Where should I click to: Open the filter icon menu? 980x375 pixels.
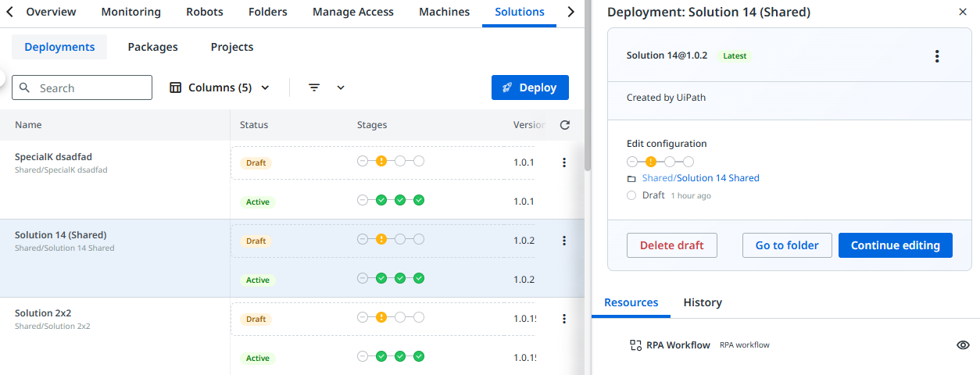(x=314, y=87)
